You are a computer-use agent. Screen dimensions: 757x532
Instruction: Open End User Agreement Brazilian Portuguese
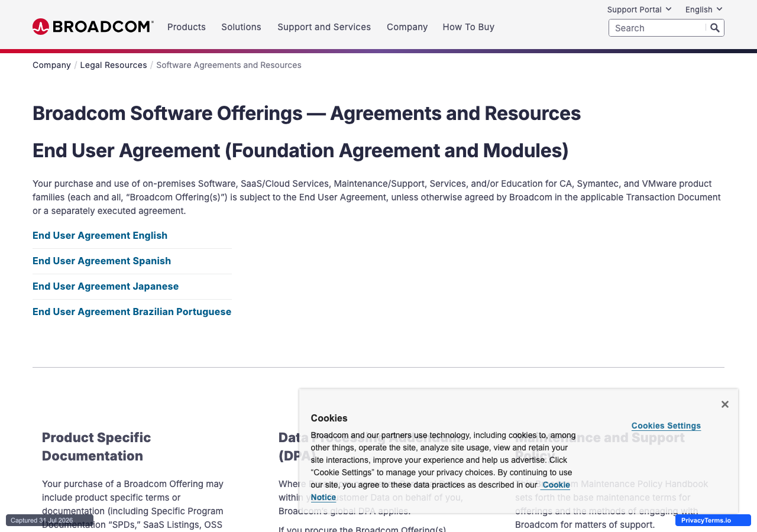(x=132, y=312)
